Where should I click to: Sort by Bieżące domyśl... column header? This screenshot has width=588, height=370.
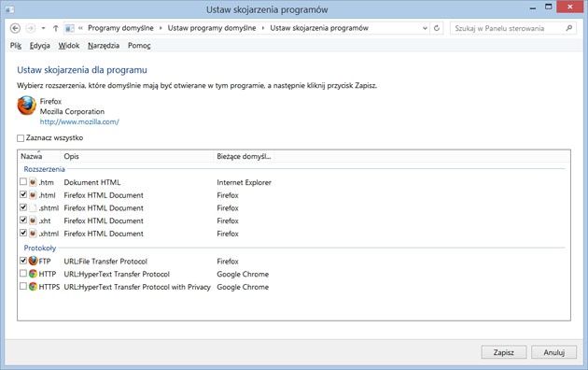pyautogui.click(x=244, y=156)
